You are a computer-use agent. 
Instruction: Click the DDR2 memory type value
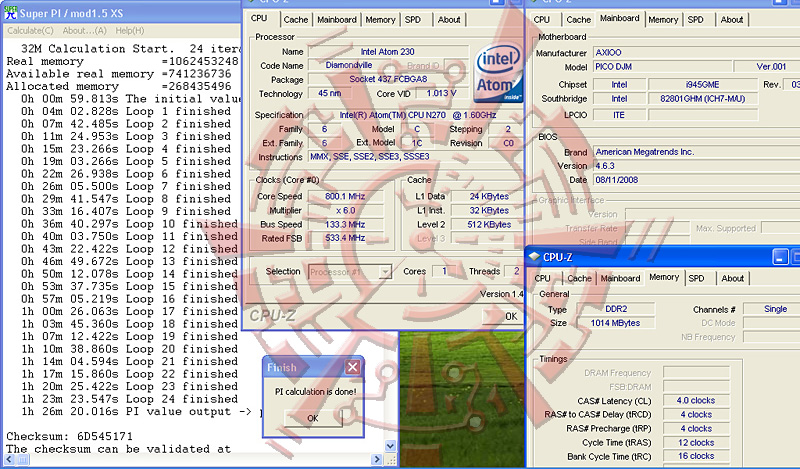click(616, 309)
